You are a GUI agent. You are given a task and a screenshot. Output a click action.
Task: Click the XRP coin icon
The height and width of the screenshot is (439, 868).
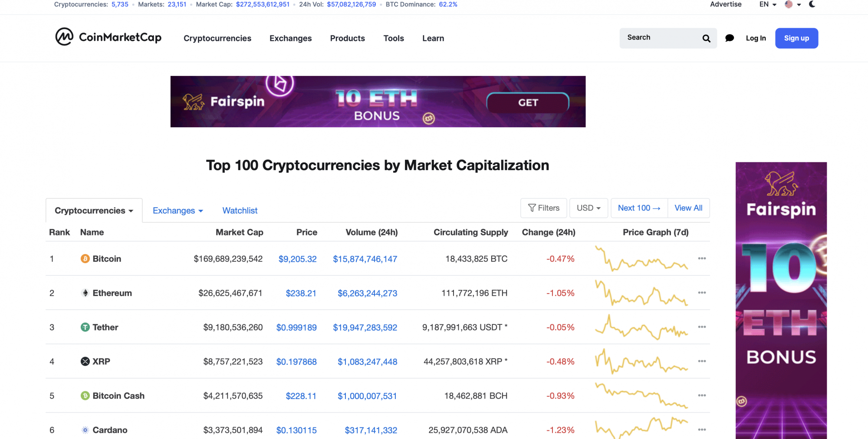click(85, 361)
